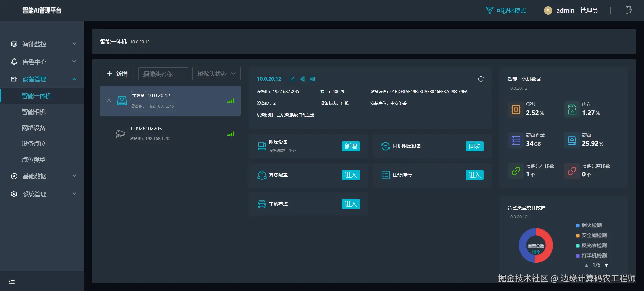Select 智能相机 submenu item
This screenshot has height=291, width=644.
(34, 112)
